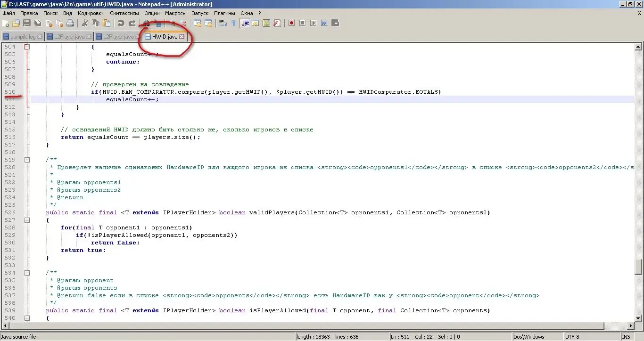The height and width of the screenshot is (341, 644).
Task: Click the horizontal scrollbar left arrow
Action: click(x=6, y=326)
